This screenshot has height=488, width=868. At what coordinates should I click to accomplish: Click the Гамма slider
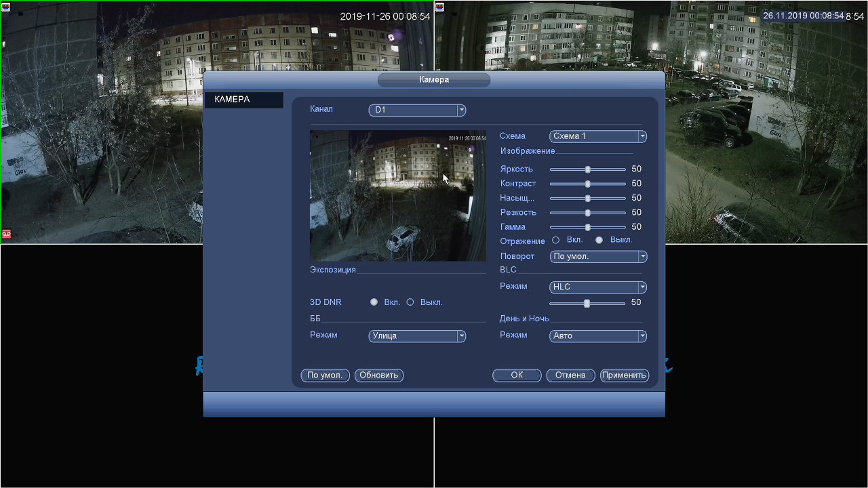pos(587,227)
